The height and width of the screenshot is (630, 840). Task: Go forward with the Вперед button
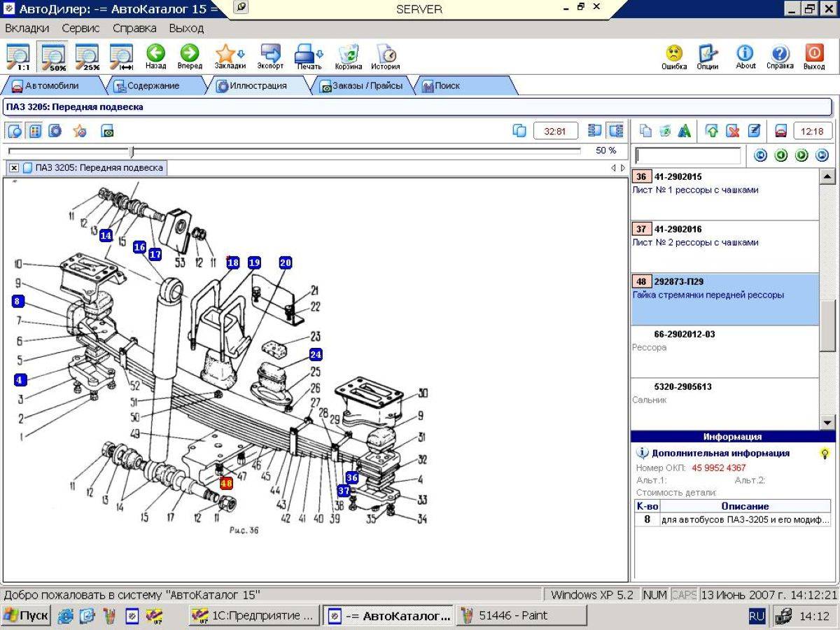(190, 56)
